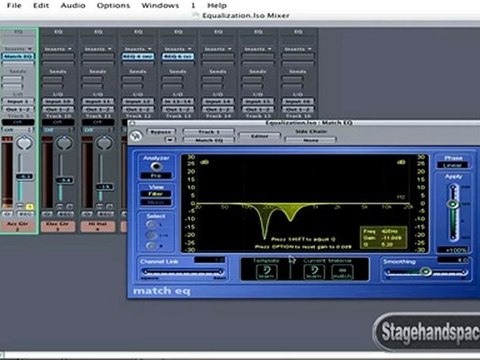
Task: Click the volume fader on Elec Gtr strip
Action: (64, 180)
